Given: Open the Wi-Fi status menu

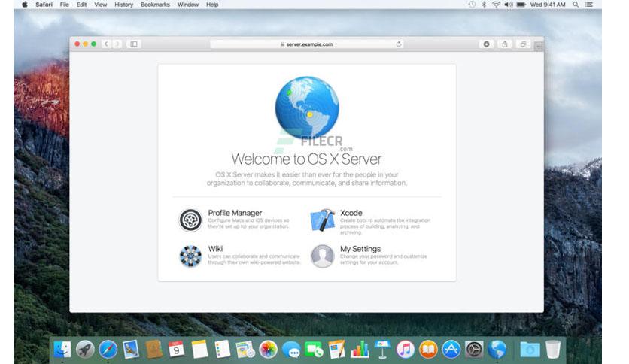Looking at the screenshot, I should click(x=497, y=5).
